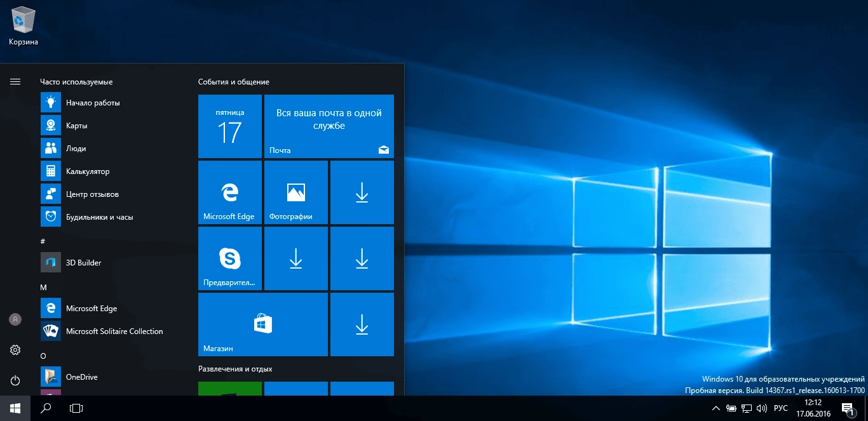The height and width of the screenshot is (421, 868).
Task: Open Task View on taskbar
Action: (76, 408)
